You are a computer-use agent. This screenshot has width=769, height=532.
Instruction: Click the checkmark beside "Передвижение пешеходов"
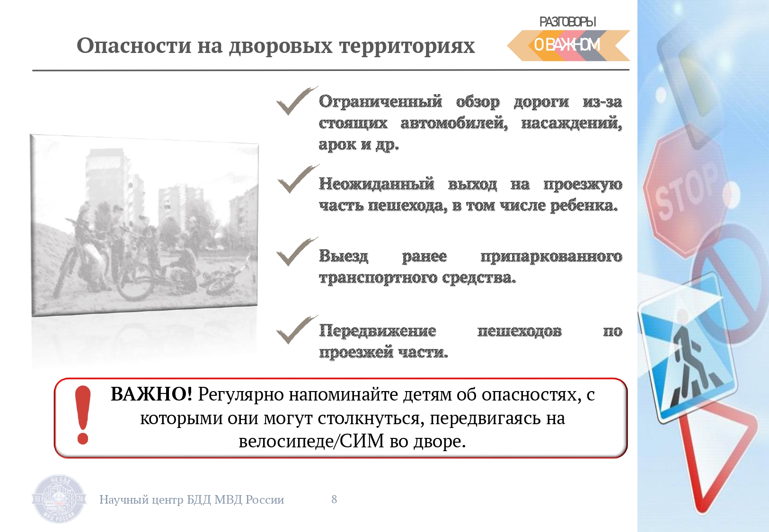[x=297, y=330]
